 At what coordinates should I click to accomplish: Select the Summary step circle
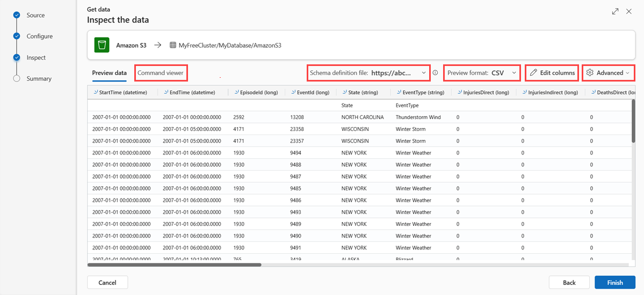coord(17,79)
